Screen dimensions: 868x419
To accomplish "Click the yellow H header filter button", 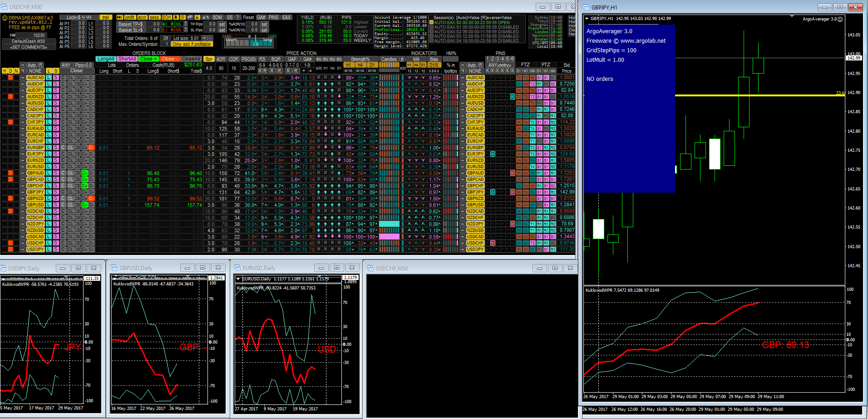I will click(x=5, y=71).
